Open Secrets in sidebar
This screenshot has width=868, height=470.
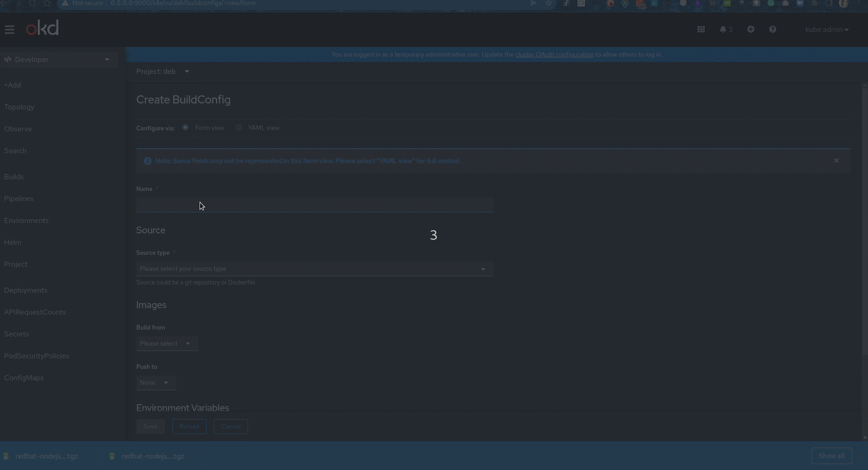16,334
